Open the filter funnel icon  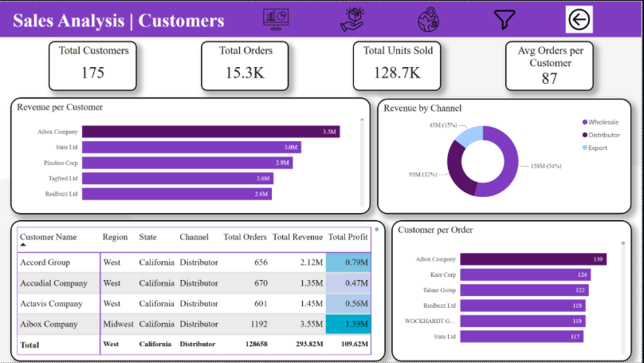point(505,18)
